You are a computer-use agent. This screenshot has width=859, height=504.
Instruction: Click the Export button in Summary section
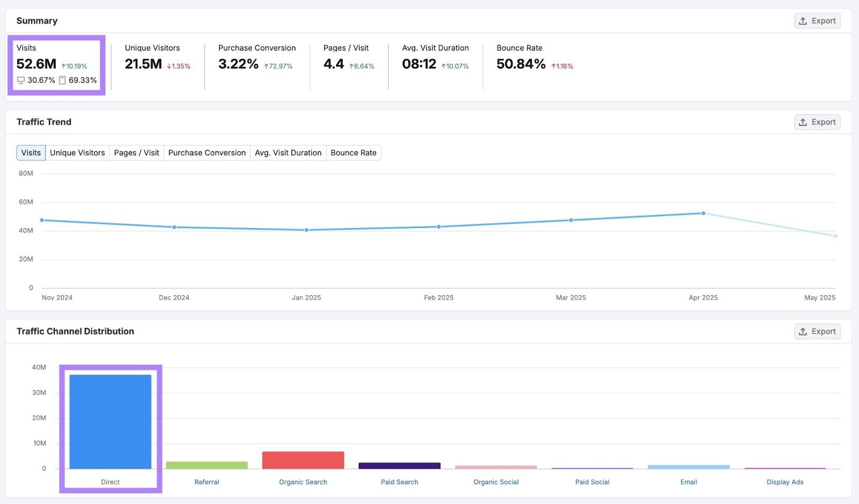[817, 20]
